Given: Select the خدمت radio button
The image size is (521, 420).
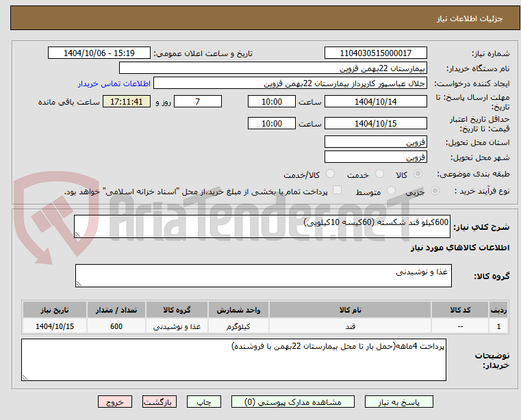Looking at the screenshot, I should click(379, 173).
